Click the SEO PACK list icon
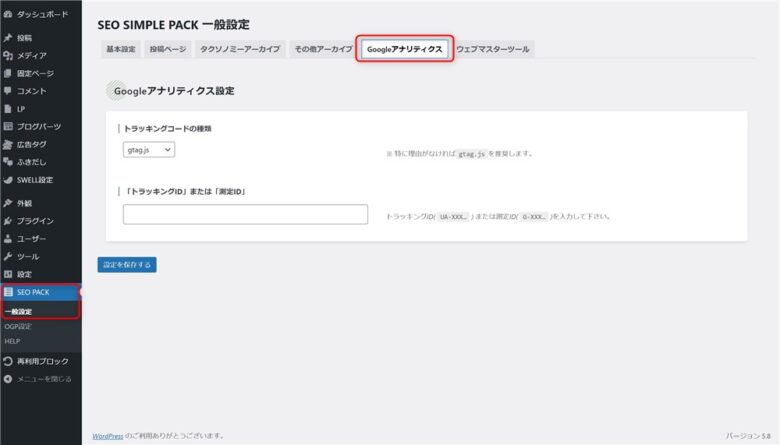The image size is (780, 445). pos(8,292)
